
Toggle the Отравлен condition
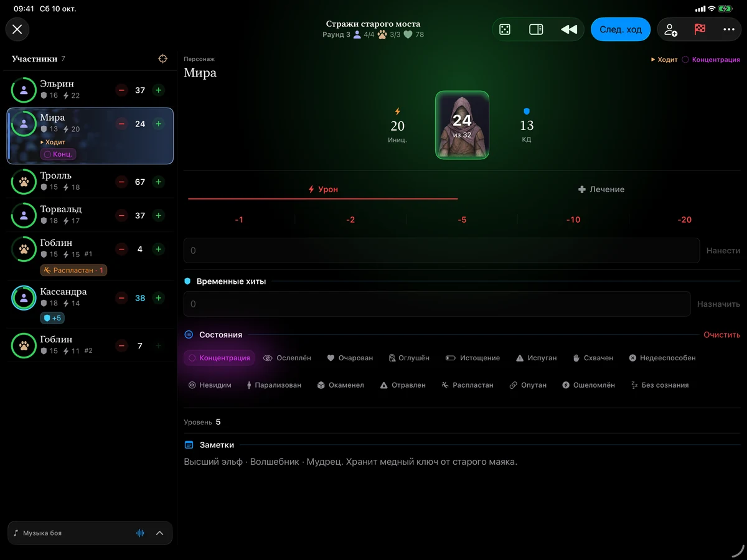(x=403, y=385)
